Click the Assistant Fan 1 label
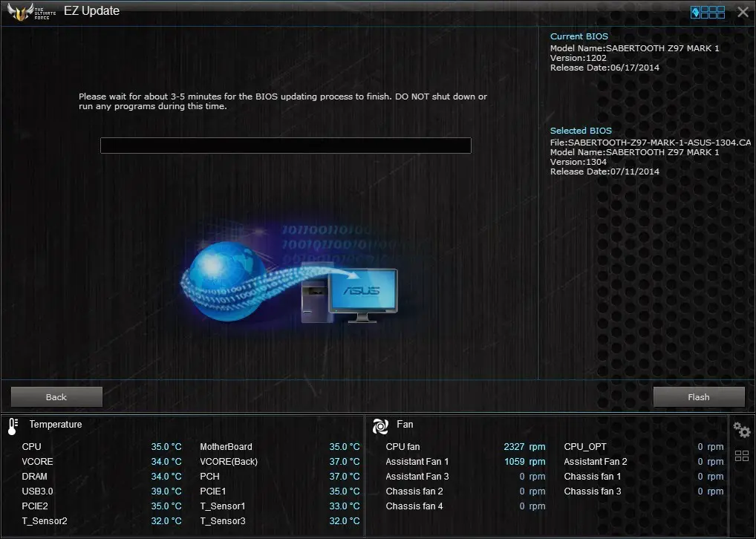The image size is (756, 539). pyautogui.click(x=417, y=461)
